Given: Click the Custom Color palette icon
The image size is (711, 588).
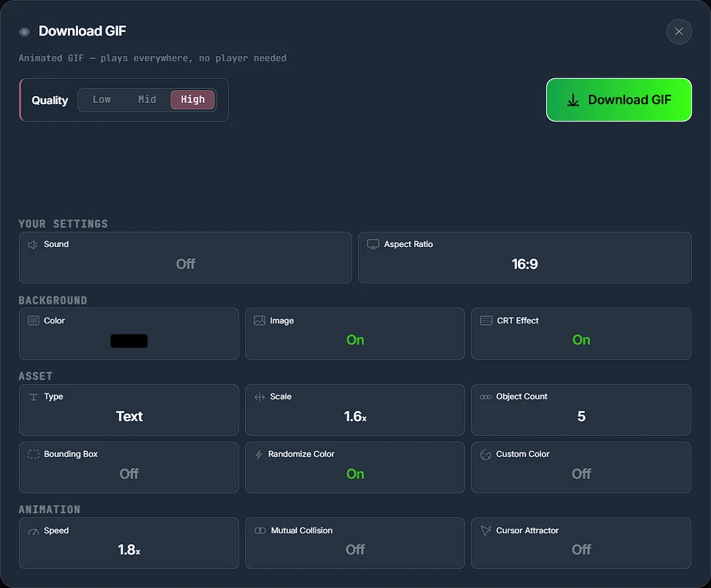Looking at the screenshot, I should 485,455.
